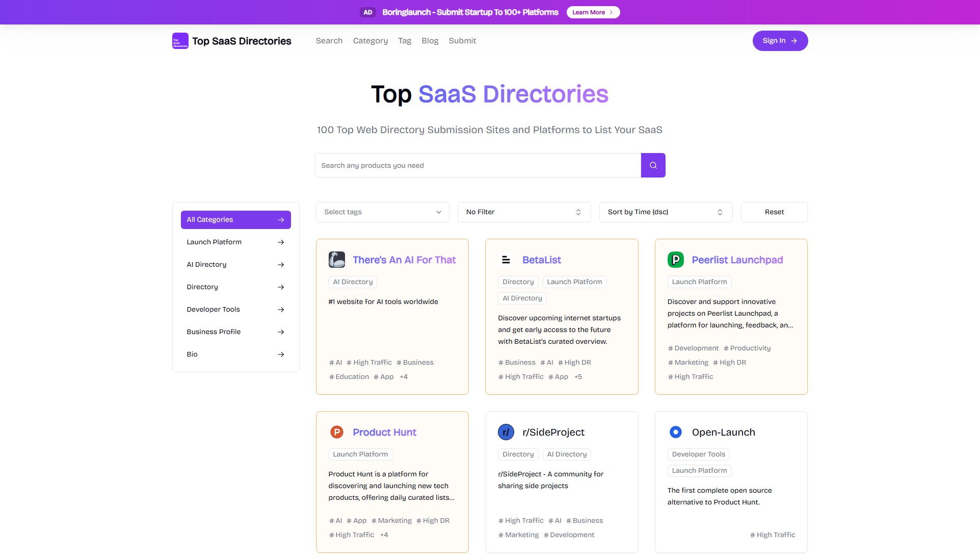Click AI Directory badge on r/SideProject card
Screen dimensions: 980x557
567,454
